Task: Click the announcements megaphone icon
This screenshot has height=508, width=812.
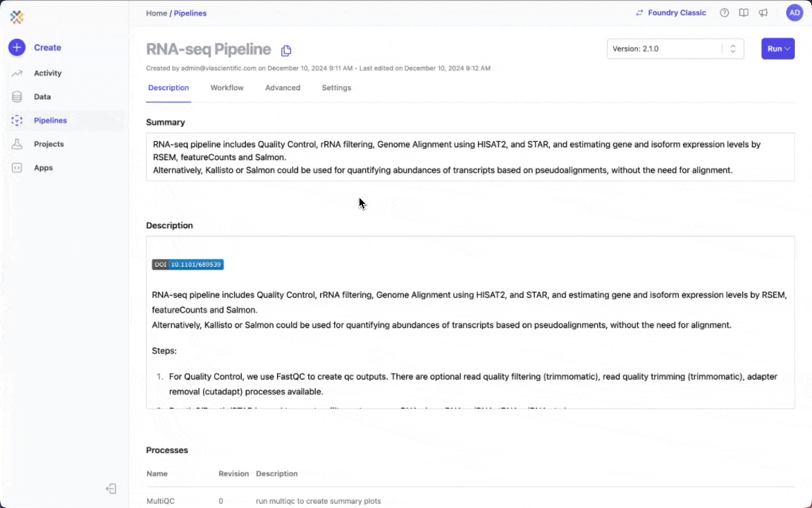Action: point(763,12)
